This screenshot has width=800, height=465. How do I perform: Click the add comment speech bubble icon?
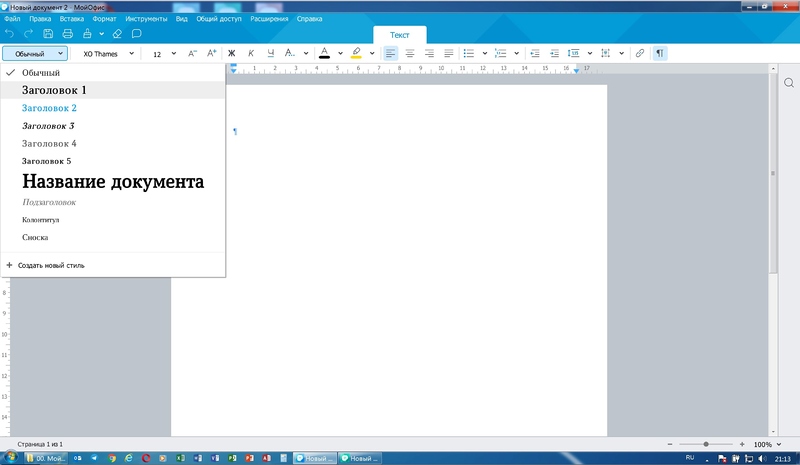[137, 34]
